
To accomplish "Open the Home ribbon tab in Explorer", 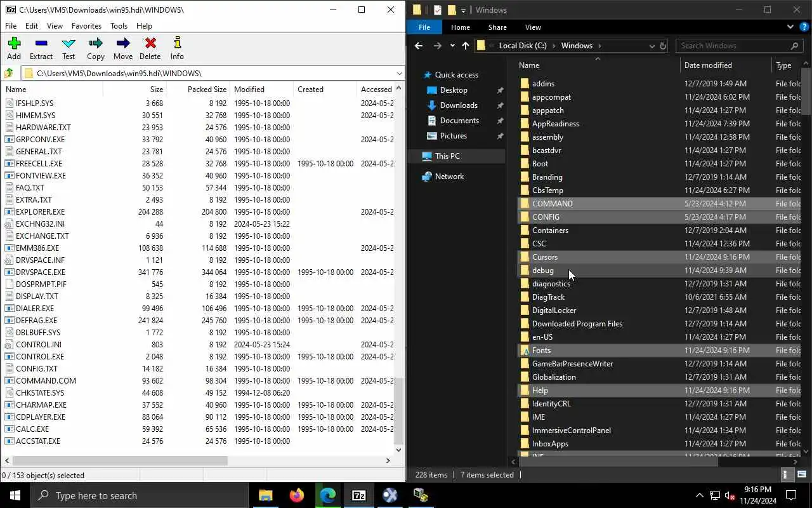I will pos(461,27).
